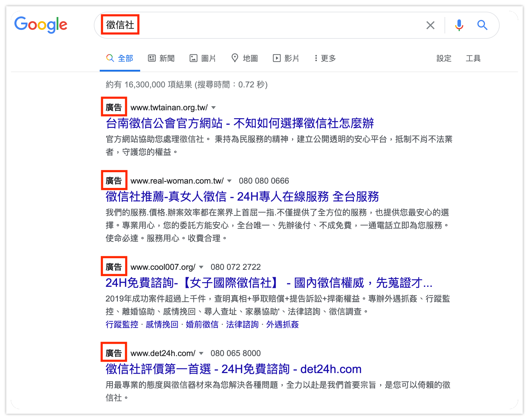Open the 工具 tools option
Image resolution: width=529 pixels, height=420 pixels.
(473, 58)
